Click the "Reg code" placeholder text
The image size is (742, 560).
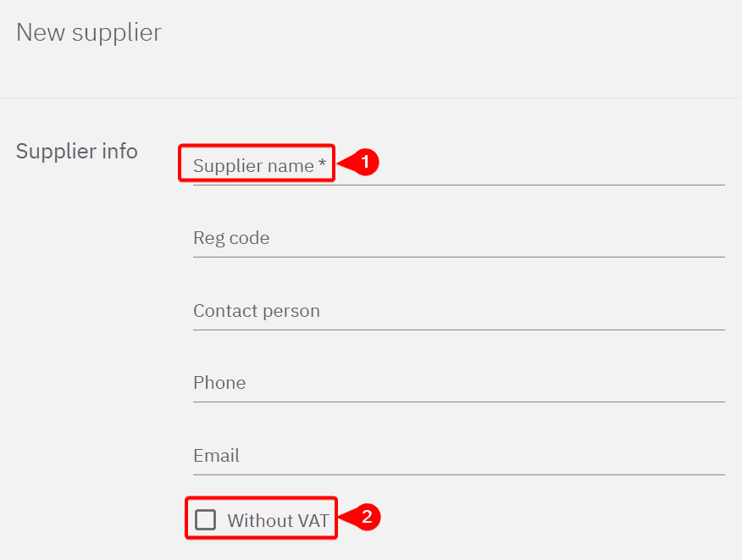231,239
